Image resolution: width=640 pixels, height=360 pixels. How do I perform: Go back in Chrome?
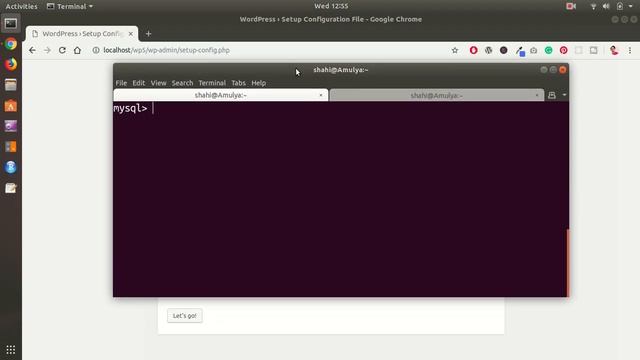(x=32, y=50)
